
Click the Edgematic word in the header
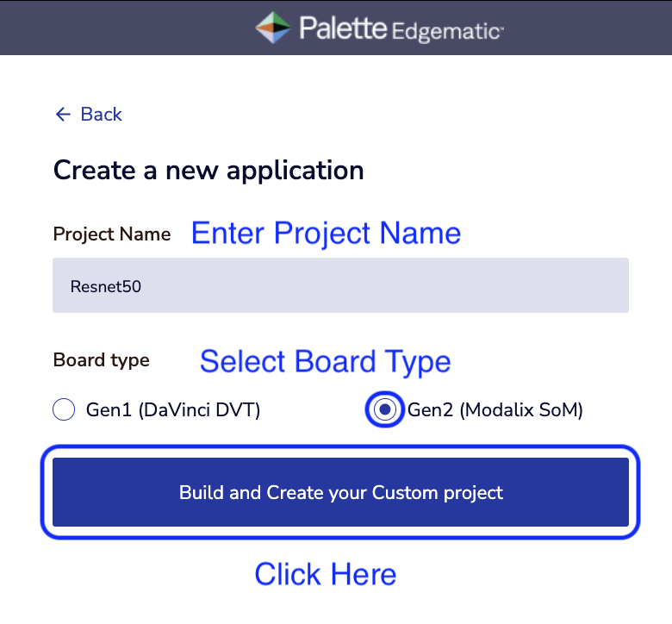tap(447, 32)
